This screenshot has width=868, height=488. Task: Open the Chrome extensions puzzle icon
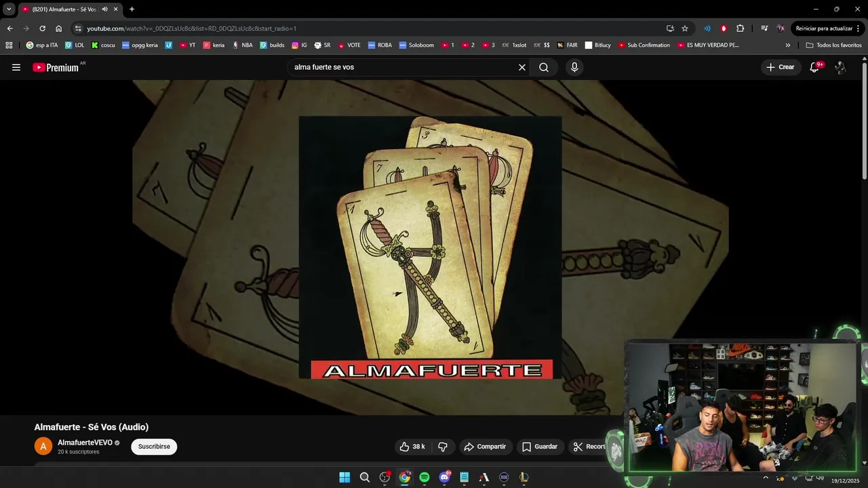coord(740,28)
